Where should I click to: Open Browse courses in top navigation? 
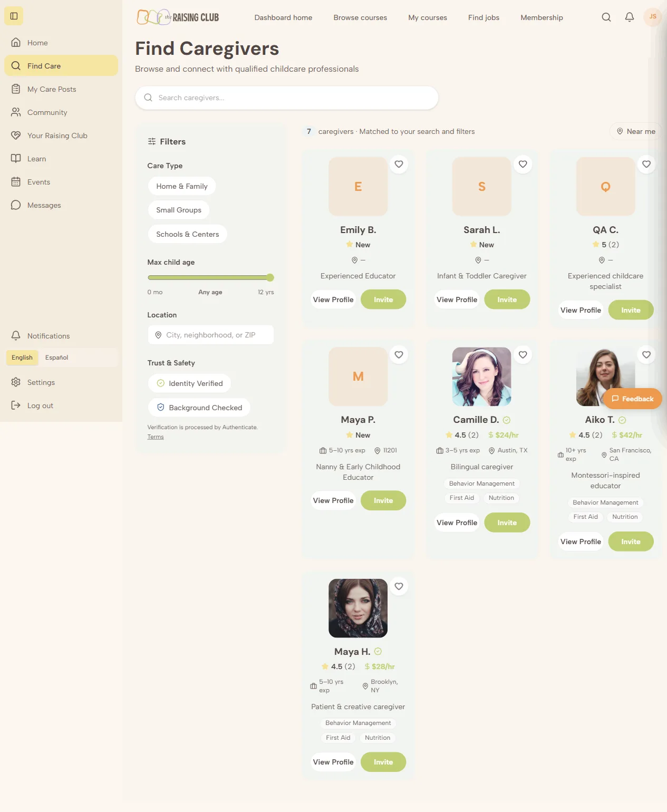360,17
